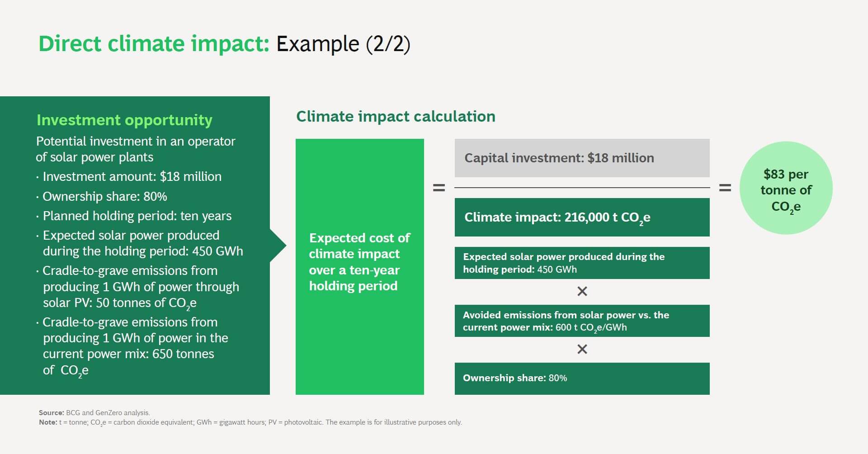
Task: Click the second multiplication sign between boxes
Action: [x=582, y=349]
